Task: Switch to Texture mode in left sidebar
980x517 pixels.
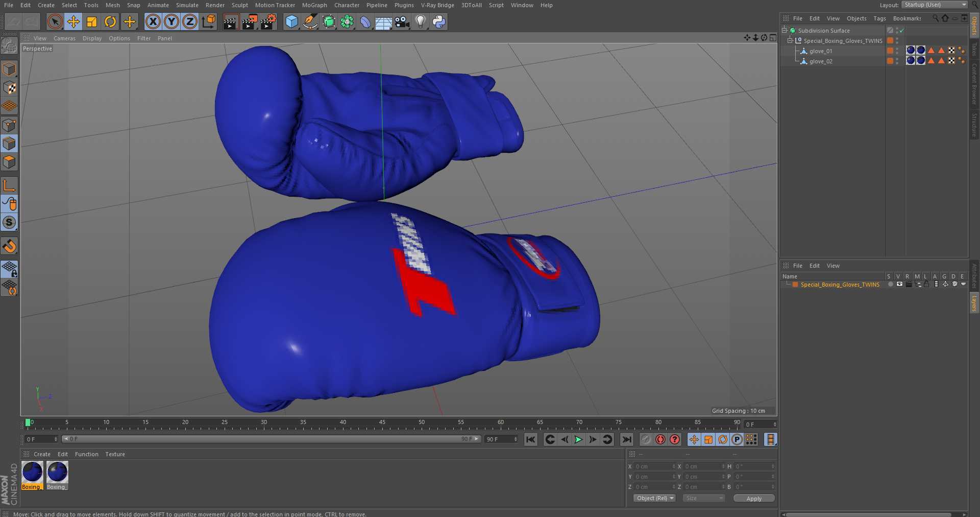Action: coord(9,87)
